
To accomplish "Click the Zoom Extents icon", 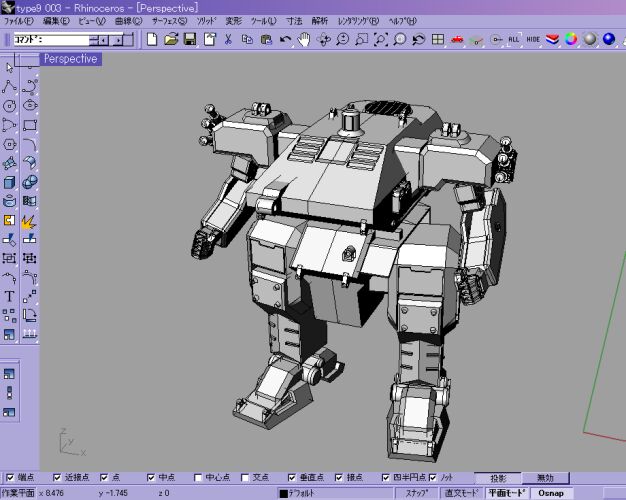I will pos(380,39).
